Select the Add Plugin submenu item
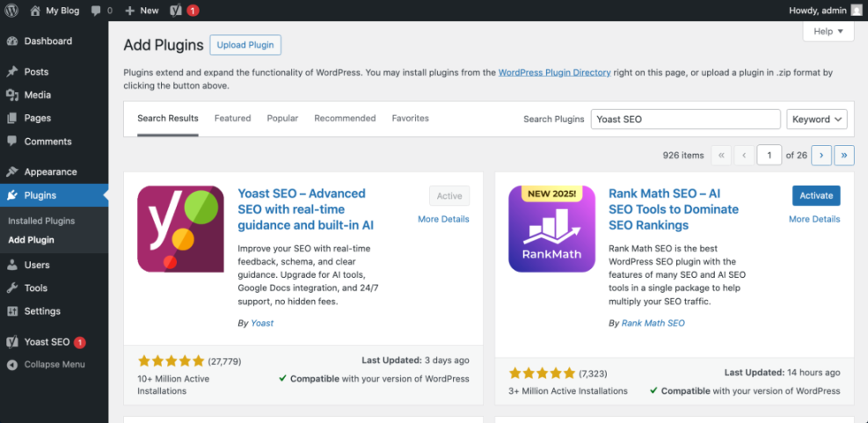Screen dimensions: 868x423 pyautogui.click(x=31, y=240)
